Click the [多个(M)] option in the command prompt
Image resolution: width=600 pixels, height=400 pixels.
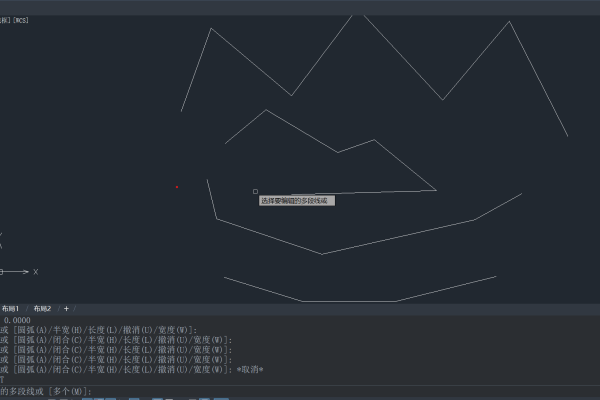click(x=72, y=390)
